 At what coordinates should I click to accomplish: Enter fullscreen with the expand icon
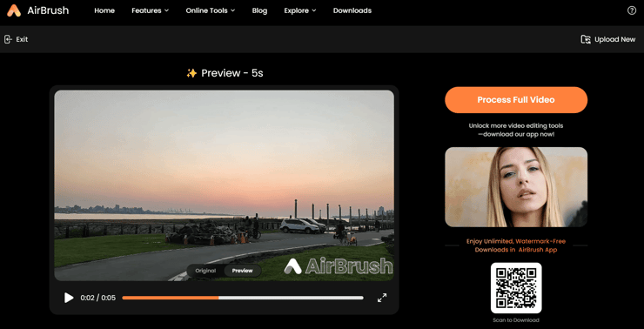tap(382, 298)
